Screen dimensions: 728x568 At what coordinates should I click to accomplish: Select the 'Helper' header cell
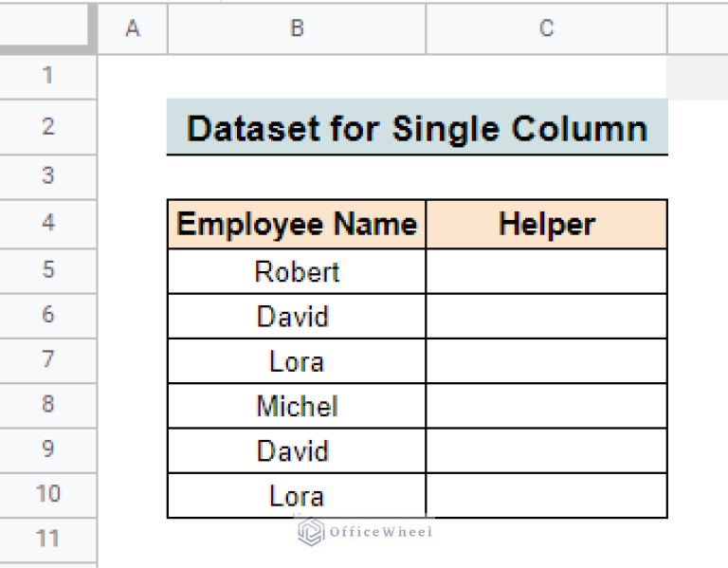click(x=546, y=225)
